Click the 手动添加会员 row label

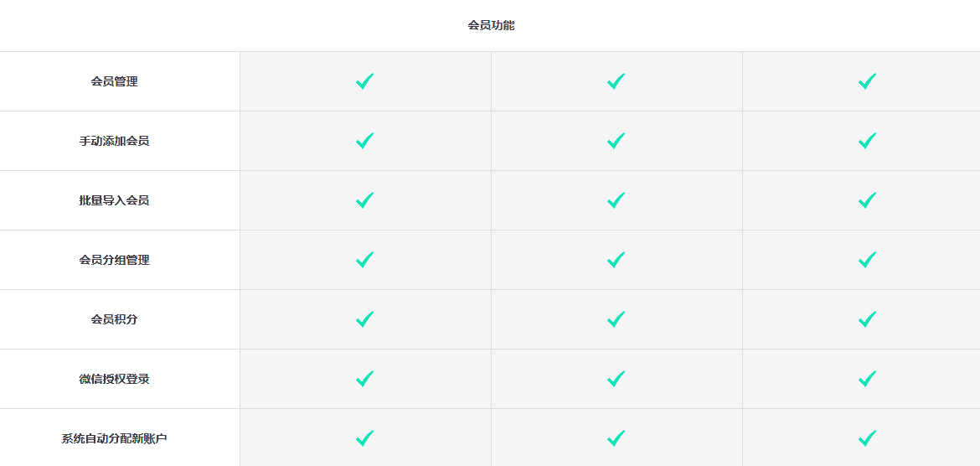pyautogui.click(x=115, y=141)
